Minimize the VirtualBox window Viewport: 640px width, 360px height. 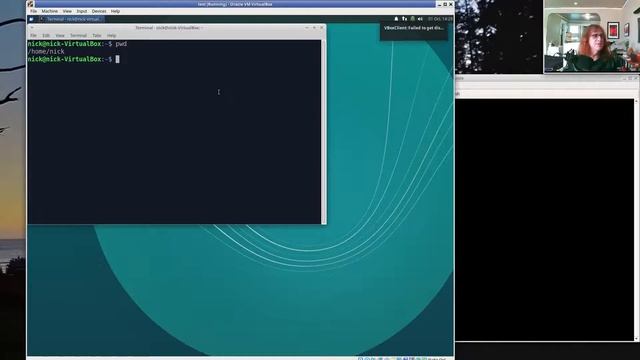440,4
